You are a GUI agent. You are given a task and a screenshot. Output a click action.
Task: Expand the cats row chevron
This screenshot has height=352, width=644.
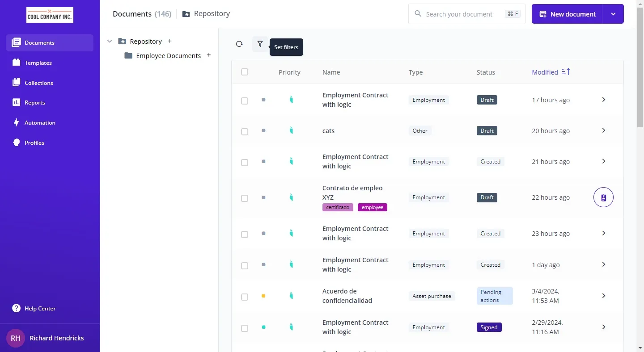click(x=603, y=130)
